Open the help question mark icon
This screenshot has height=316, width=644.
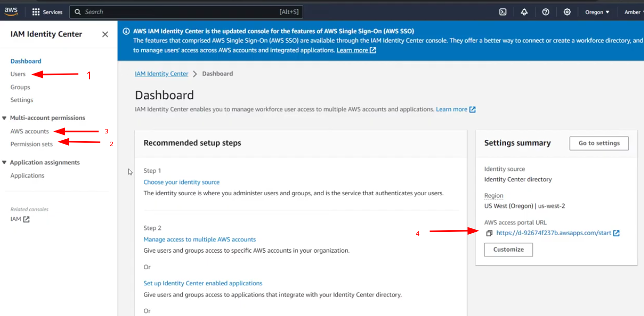tap(546, 12)
